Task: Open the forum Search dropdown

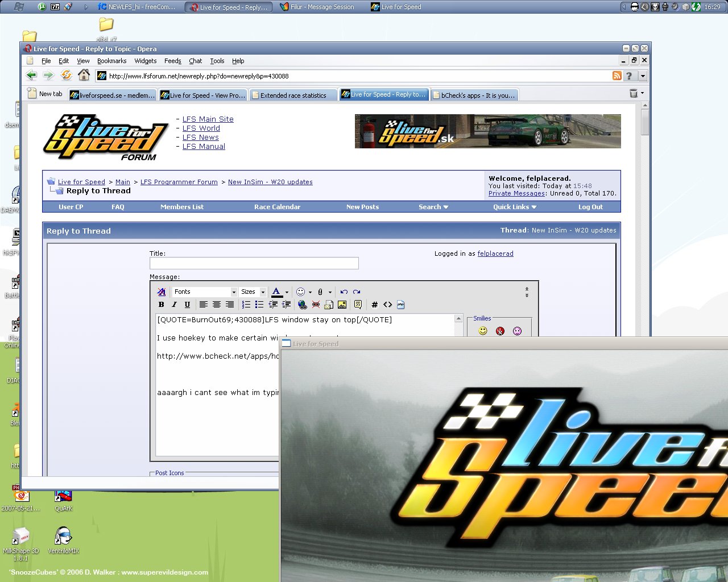Action: (433, 207)
